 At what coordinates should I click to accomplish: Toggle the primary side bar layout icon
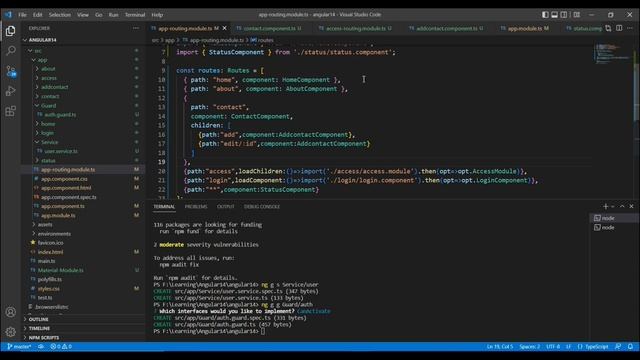pos(545,15)
